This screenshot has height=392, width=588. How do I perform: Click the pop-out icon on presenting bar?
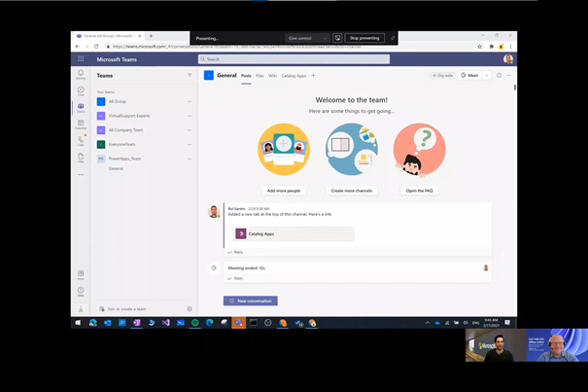tap(337, 38)
